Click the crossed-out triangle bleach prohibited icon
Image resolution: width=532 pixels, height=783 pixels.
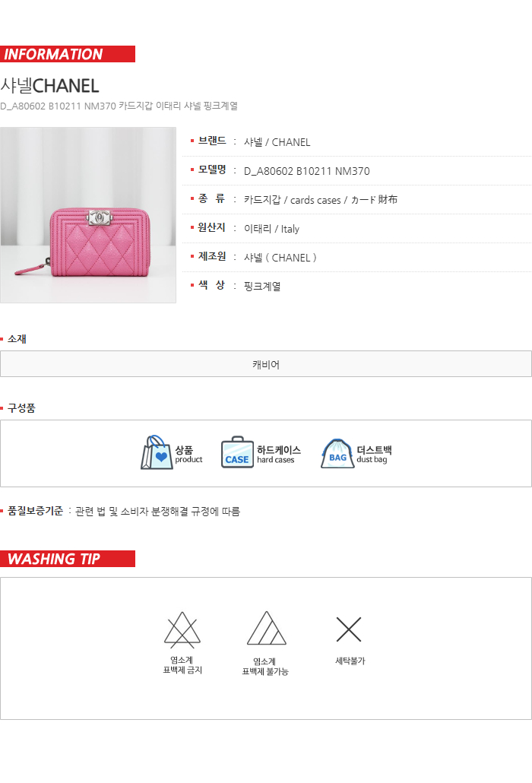[x=182, y=629]
